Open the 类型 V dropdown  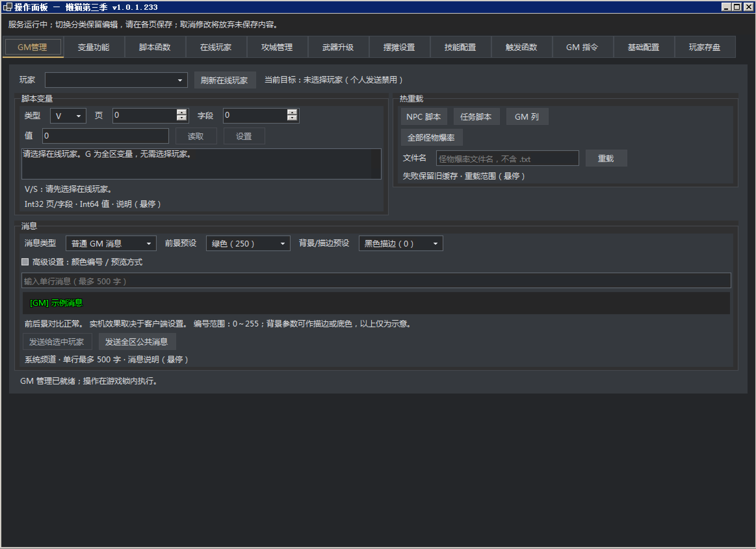(x=68, y=116)
